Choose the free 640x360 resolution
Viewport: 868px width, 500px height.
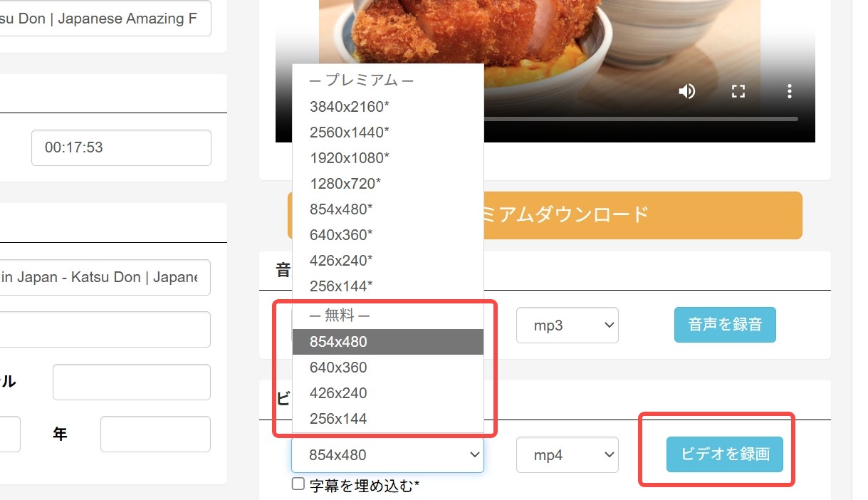pos(338,367)
